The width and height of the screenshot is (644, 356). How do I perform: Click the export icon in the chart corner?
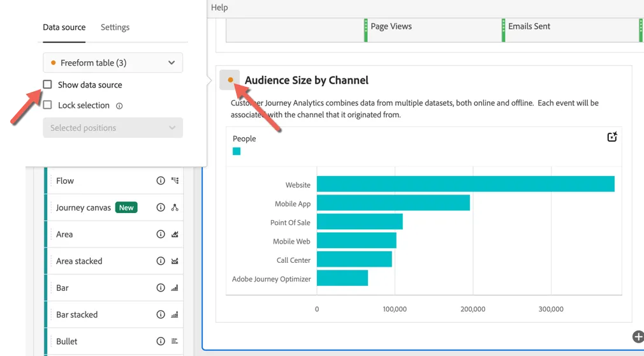pyautogui.click(x=612, y=137)
